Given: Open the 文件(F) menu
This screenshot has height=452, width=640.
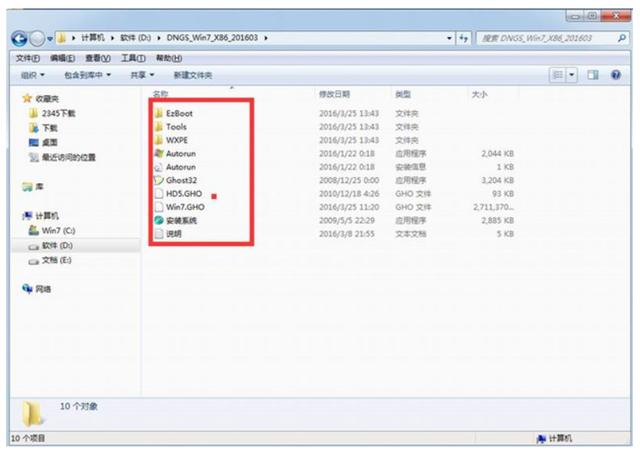Looking at the screenshot, I should (x=28, y=58).
